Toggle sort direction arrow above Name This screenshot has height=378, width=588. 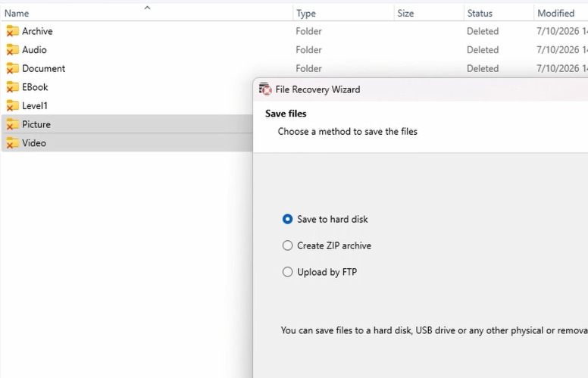click(x=147, y=8)
